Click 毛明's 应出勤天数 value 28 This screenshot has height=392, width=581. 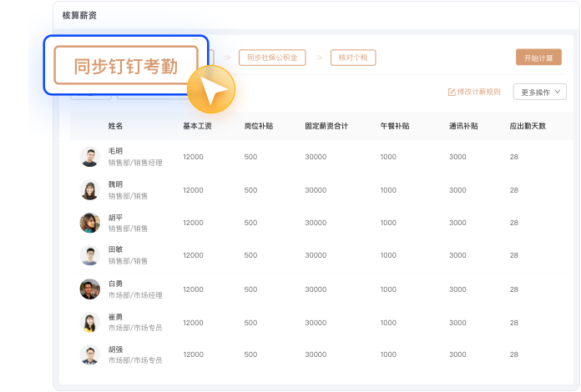(x=514, y=157)
